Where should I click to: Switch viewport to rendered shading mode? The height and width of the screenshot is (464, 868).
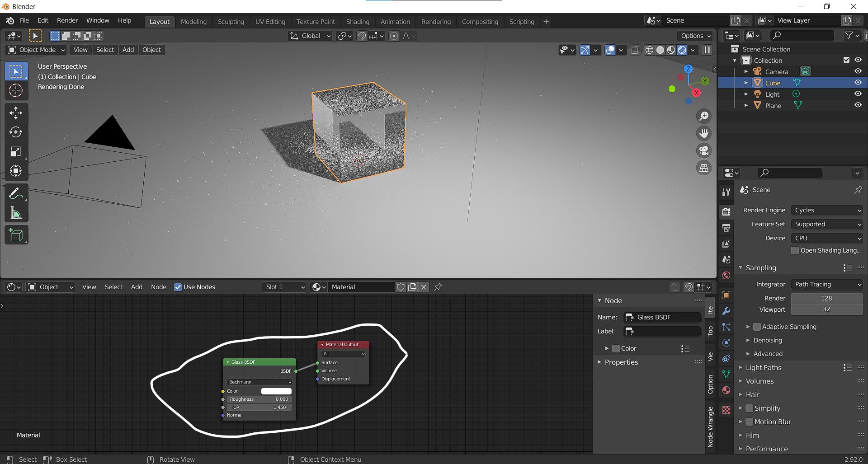tap(682, 50)
